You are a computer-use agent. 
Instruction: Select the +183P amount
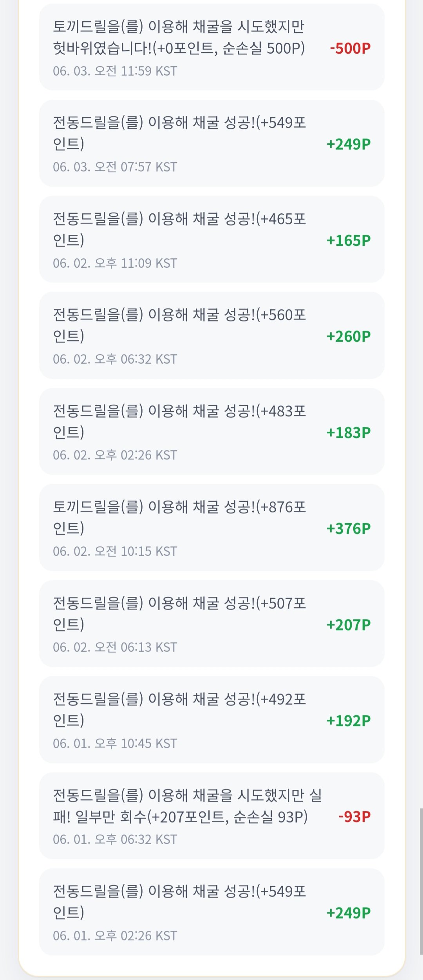[x=349, y=432]
